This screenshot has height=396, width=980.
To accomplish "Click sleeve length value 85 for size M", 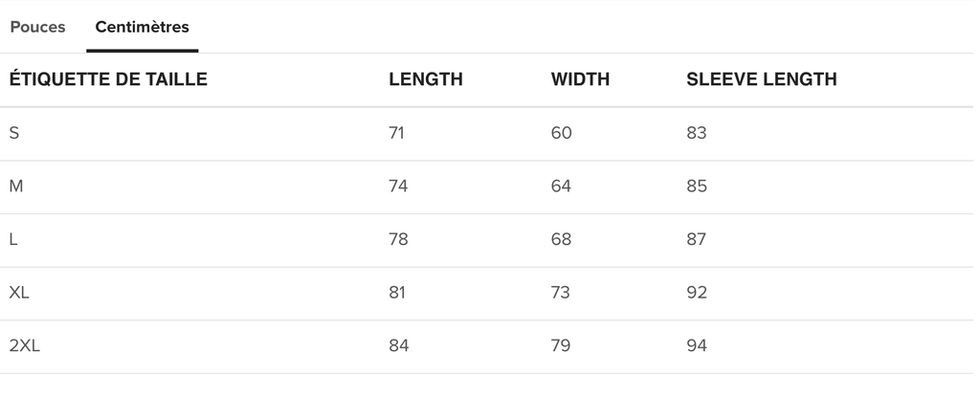I will pos(697,186).
